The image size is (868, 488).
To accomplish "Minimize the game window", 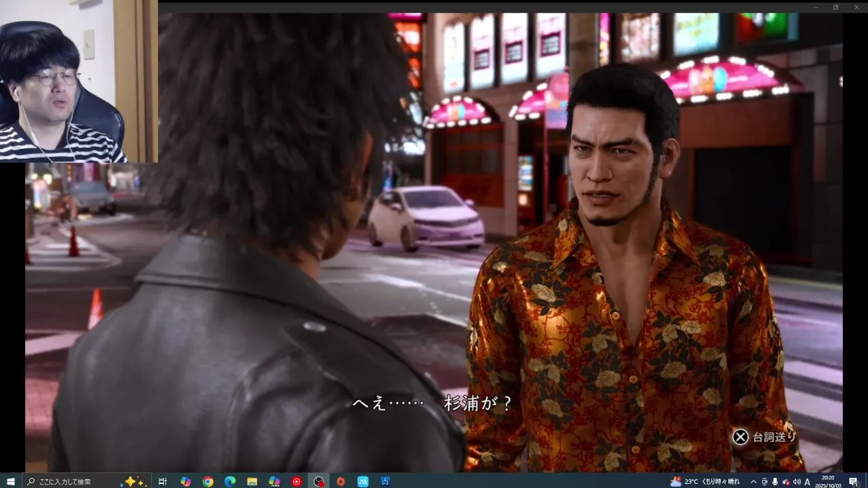I will pyautogui.click(x=815, y=7).
